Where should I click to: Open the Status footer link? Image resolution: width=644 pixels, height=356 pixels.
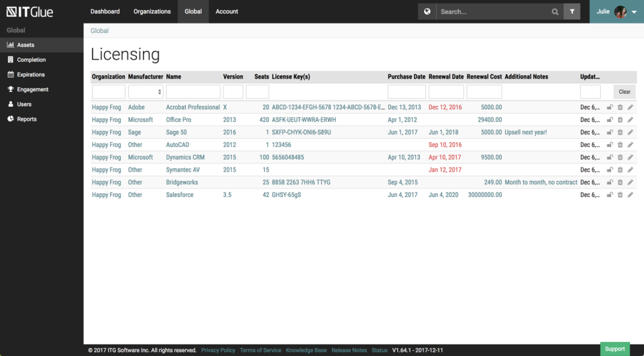(x=380, y=350)
